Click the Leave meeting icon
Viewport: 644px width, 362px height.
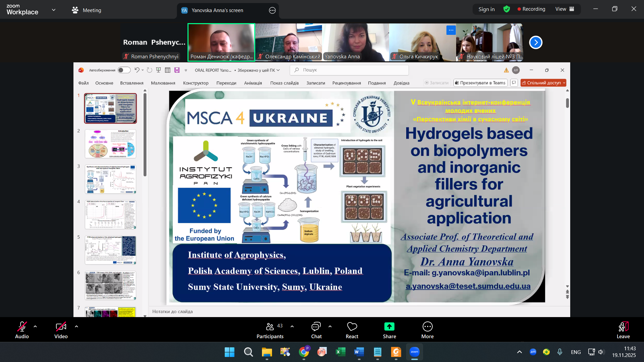[623, 327]
